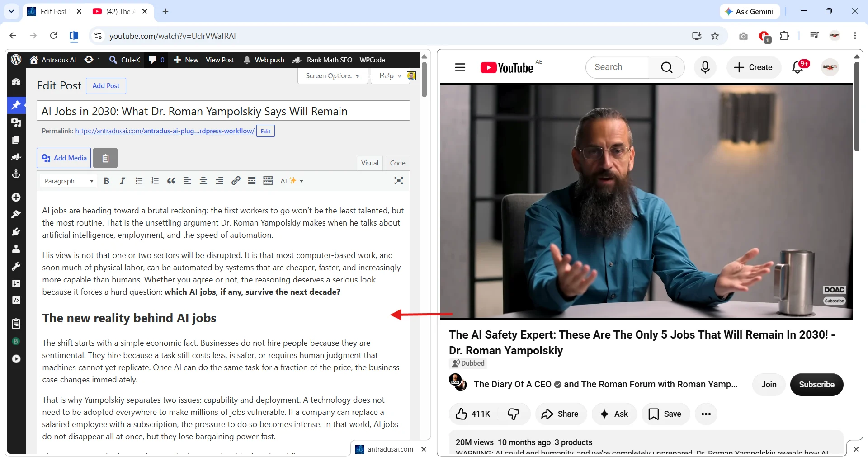Open the antradusai.com permalink URL
The image size is (868, 461).
(165, 131)
